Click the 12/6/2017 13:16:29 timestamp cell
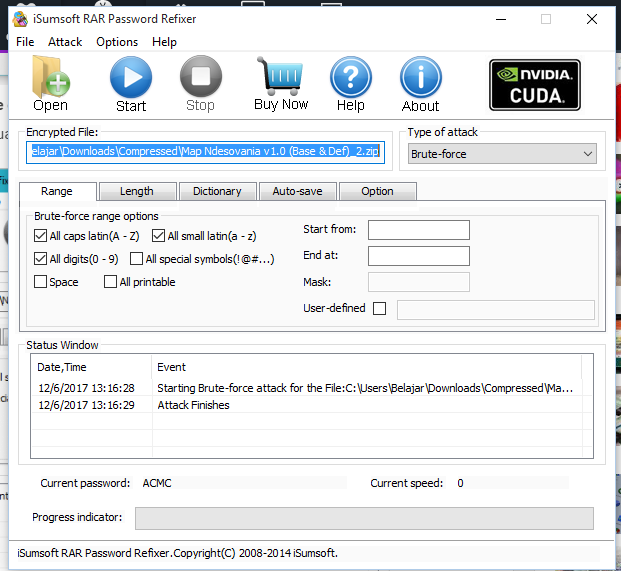 (86, 405)
